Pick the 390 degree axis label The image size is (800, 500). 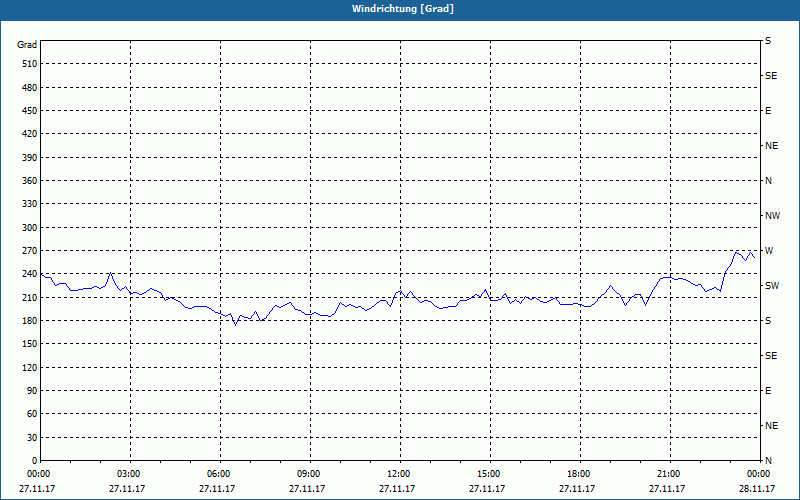click(30, 158)
